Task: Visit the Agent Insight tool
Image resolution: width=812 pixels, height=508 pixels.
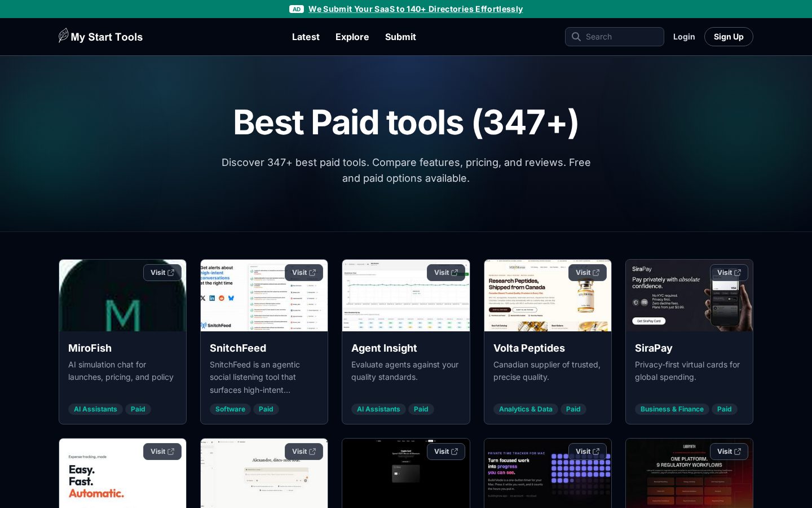Action: (446, 273)
